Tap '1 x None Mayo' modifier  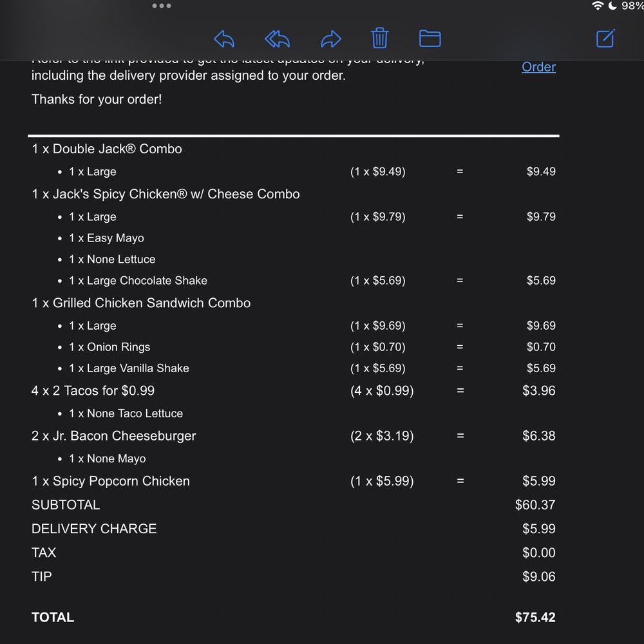(x=107, y=459)
